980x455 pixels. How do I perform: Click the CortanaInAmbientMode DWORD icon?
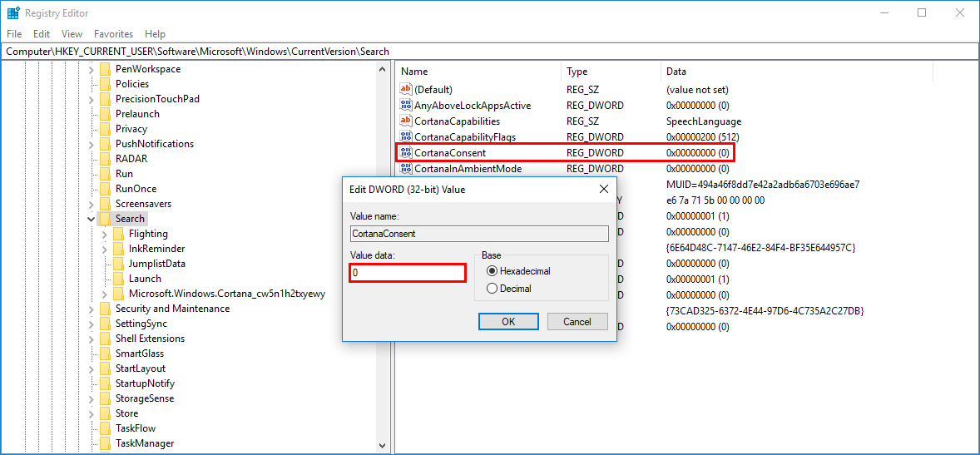pos(406,168)
